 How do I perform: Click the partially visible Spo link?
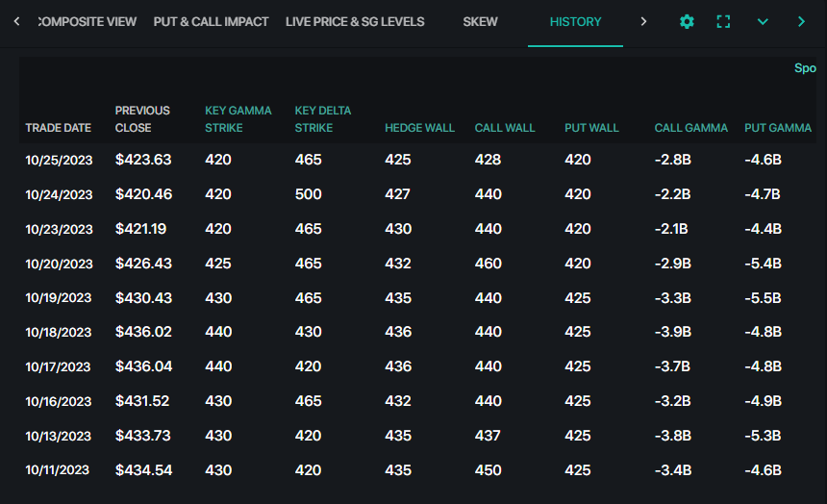804,68
